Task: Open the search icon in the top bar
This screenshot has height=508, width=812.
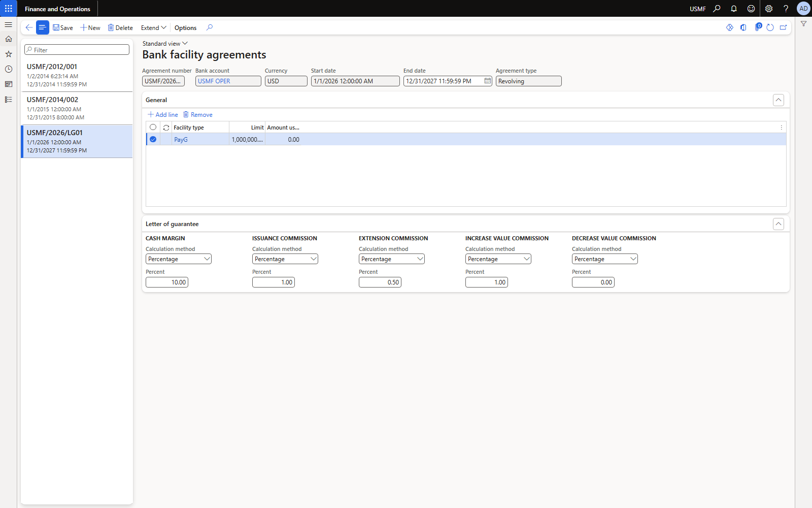Action: click(717, 9)
